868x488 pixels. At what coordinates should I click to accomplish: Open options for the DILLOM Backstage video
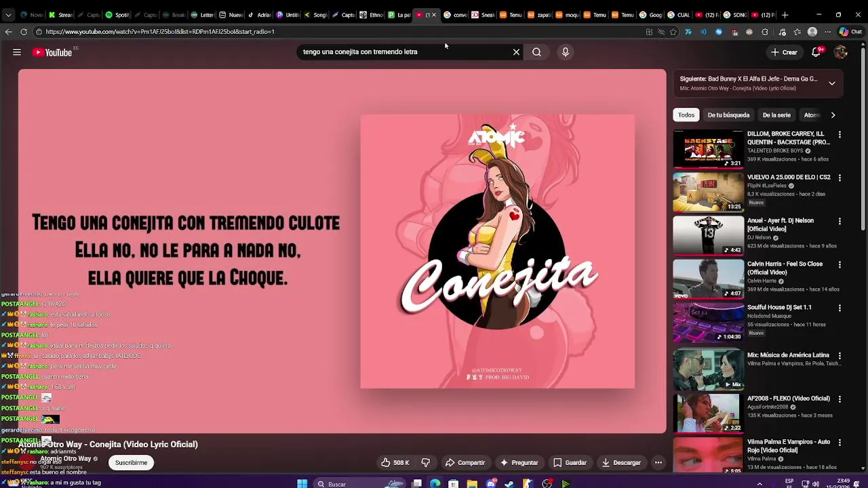pyautogui.click(x=840, y=135)
